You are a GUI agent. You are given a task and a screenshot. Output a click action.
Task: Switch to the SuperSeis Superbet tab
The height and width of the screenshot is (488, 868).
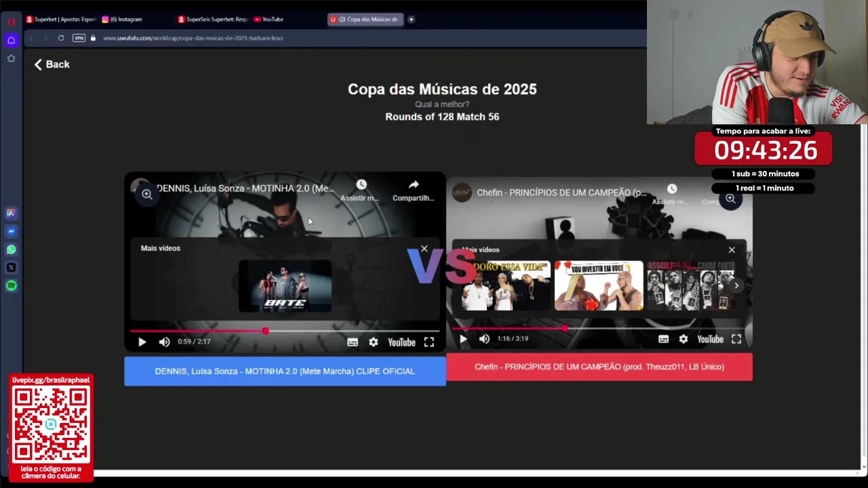click(x=213, y=20)
